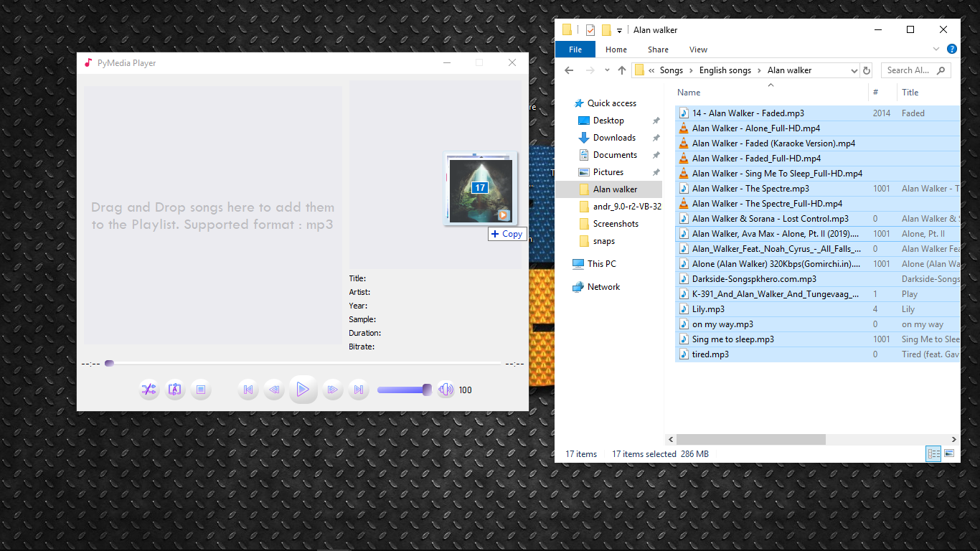Stop playback in PyMedia Player

[201, 390]
